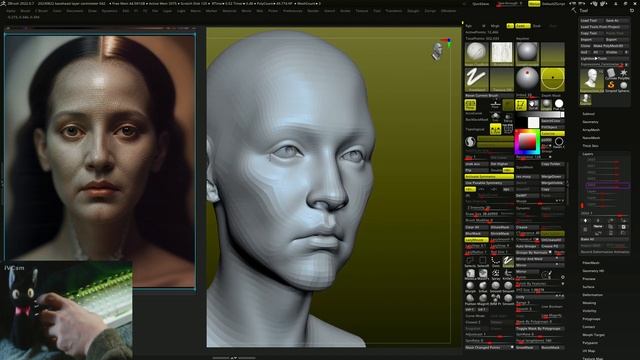Select the SelectRect brush icon

(483, 261)
